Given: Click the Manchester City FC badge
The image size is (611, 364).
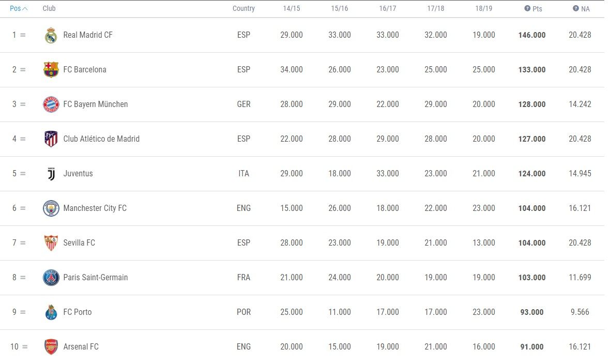Looking at the screenshot, I should 51,208.
